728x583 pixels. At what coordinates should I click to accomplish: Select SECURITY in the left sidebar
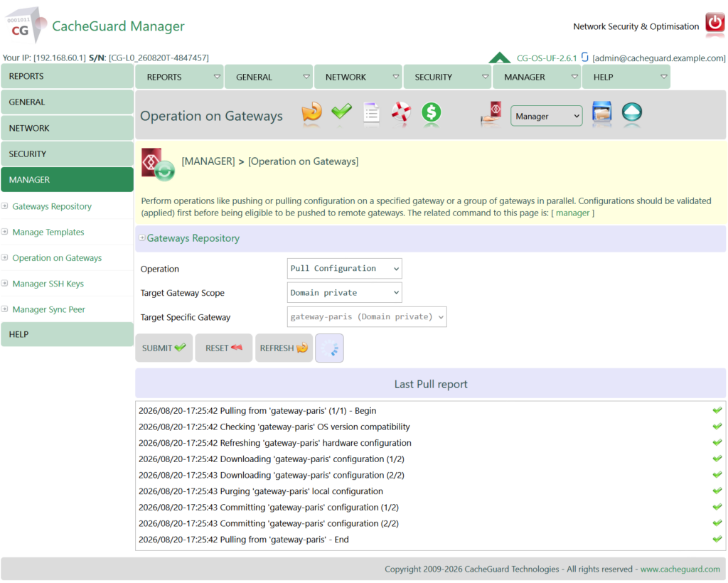tap(68, 154)
